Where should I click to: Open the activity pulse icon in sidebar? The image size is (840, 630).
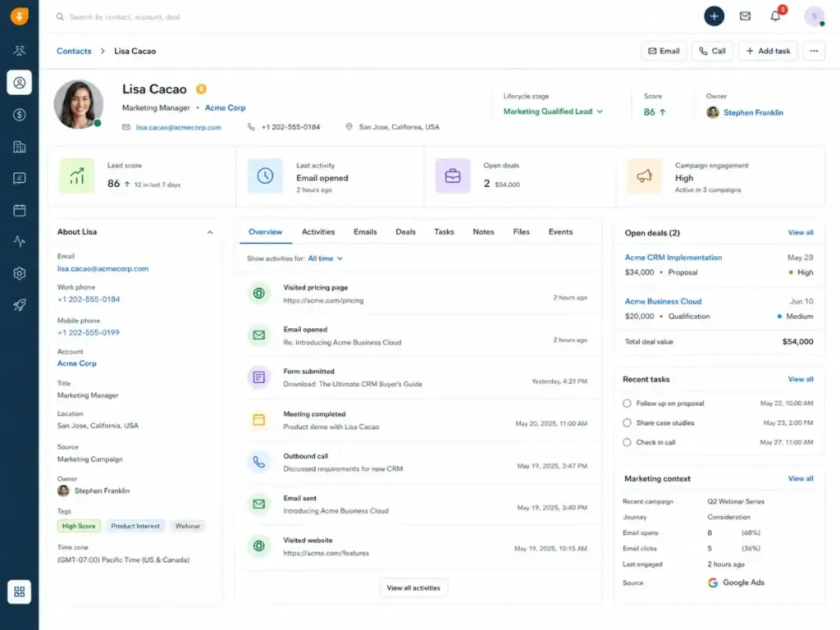tap(20, 242)
